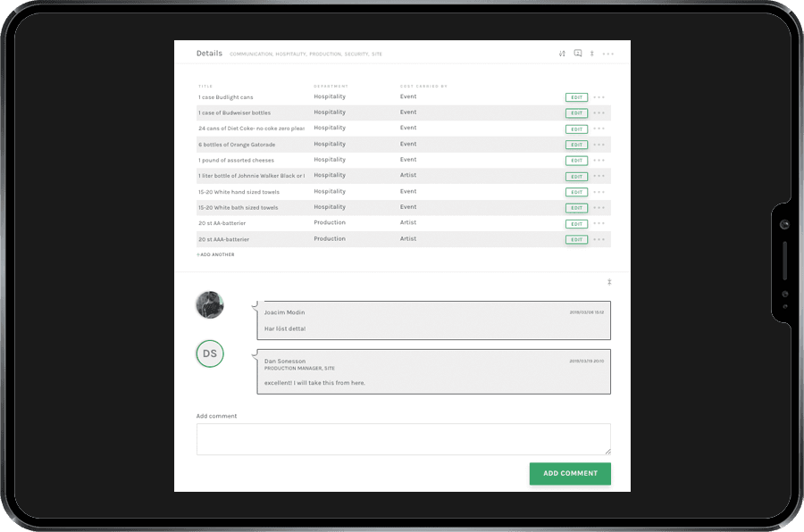Open the ellipsis menu icon in the header toolbar
The image size is (804, 532).
click(608, 54)
